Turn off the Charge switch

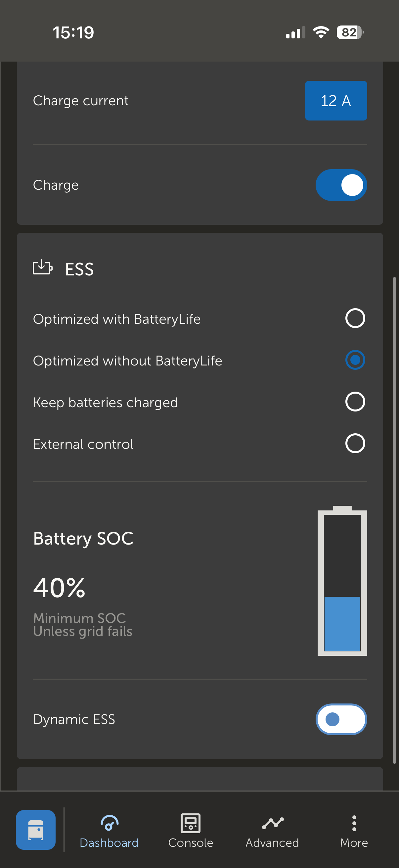tap(341, 185)
